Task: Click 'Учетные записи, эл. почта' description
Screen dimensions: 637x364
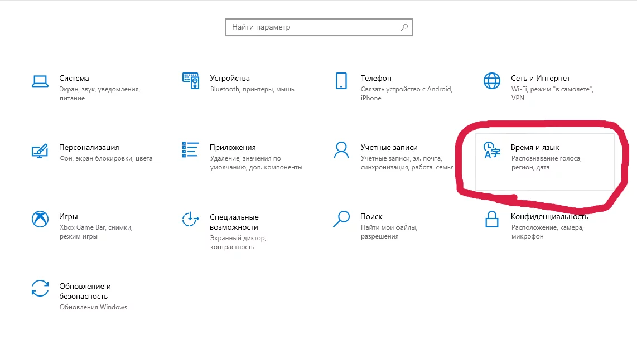Action: [407, 163]
